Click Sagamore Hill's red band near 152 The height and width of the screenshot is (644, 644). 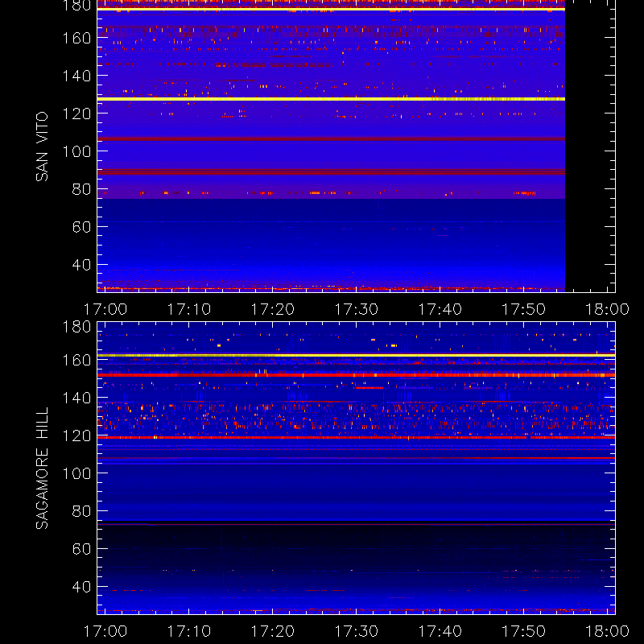point(356,375)
